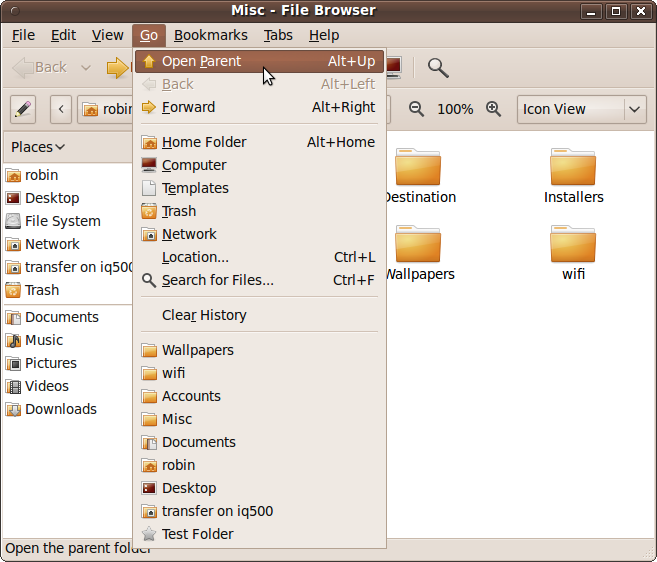
Task: Open Templates from the Go menu
Action: pyautogui.click(x=259, y=188)
